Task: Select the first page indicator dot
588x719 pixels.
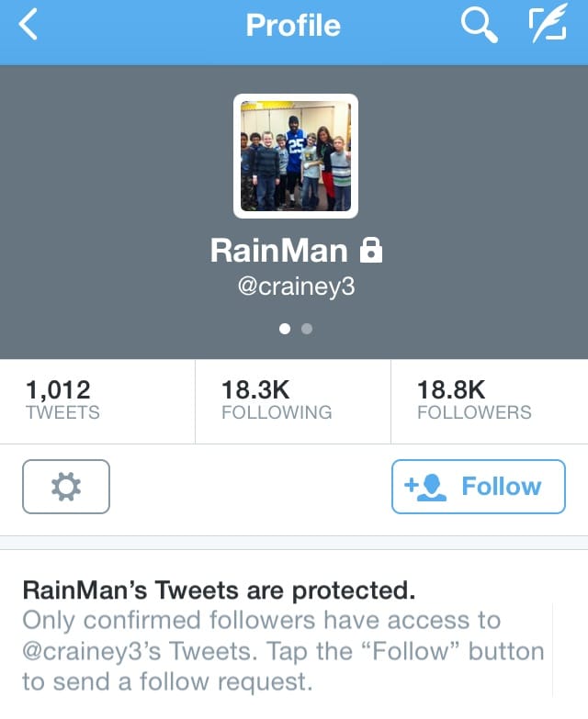Action: tap(285, 329)
